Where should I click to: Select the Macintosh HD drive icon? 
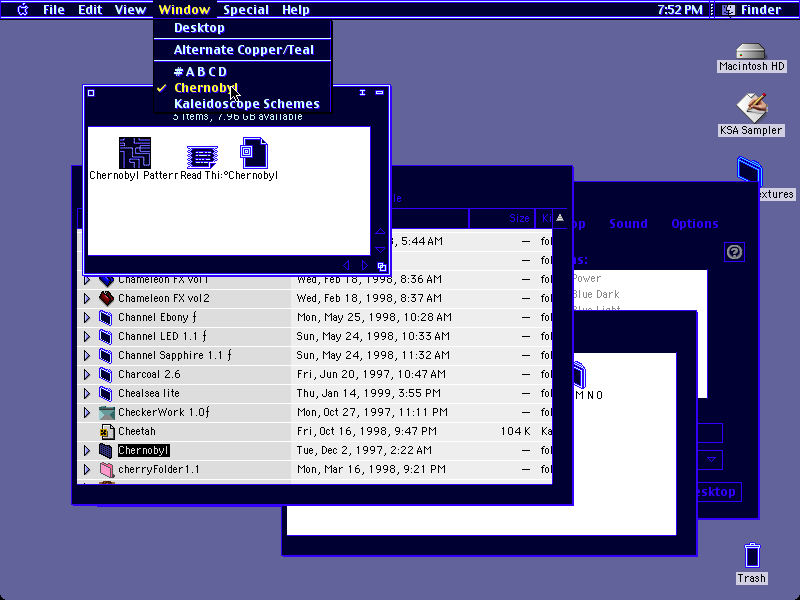pos(751,51)
